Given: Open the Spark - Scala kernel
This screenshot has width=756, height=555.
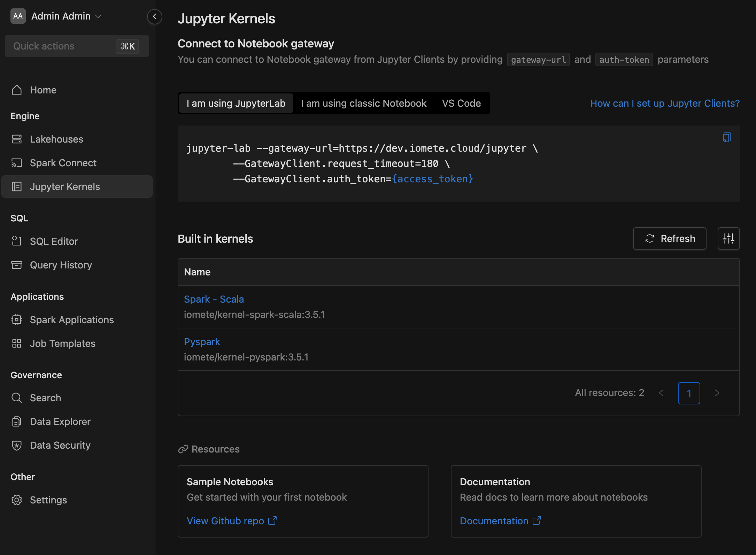Looking at the screenshot, I should point(214,299).
